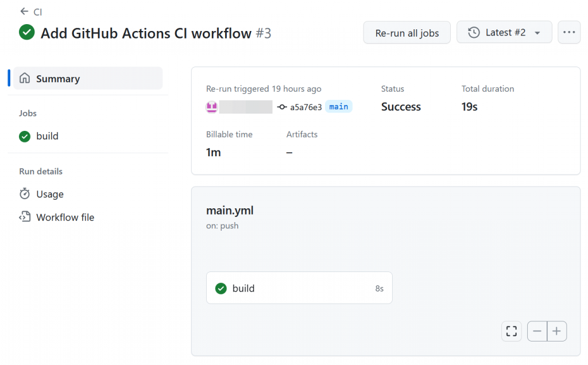Click the user avatar icon

tap(212, 107)
